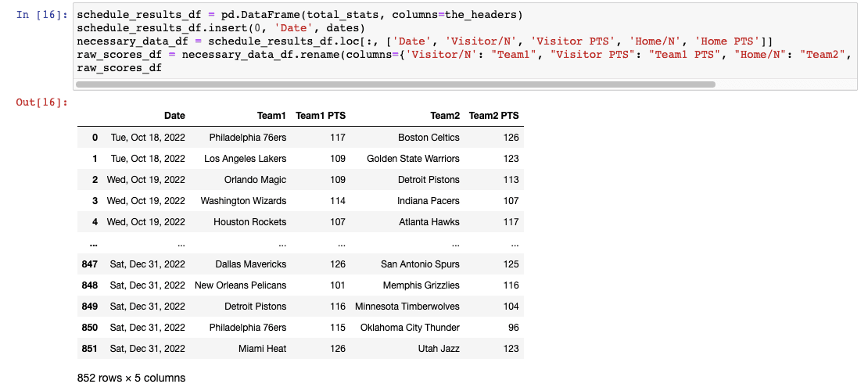This screenshot has height=391, width=868.
Task: Click the Orlando Magic cell
Action: pyautogui.click(x=255, y=180)
